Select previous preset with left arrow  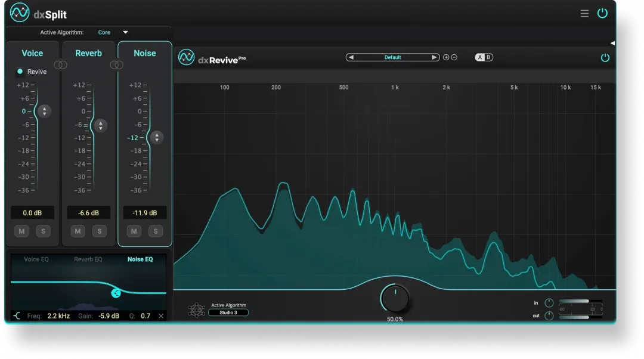click(x=351, y=57)
